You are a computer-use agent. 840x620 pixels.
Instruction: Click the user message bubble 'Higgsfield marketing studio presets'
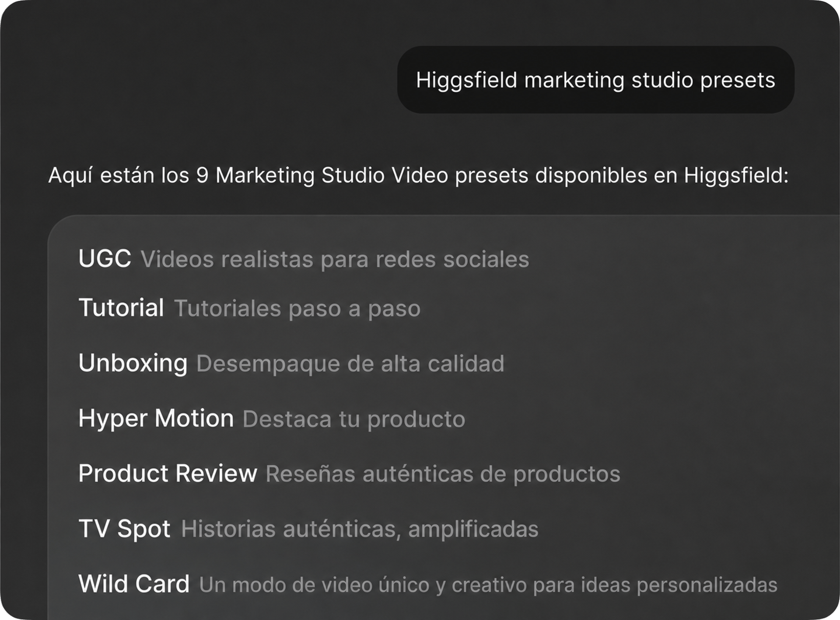click(x=595, y=80)
